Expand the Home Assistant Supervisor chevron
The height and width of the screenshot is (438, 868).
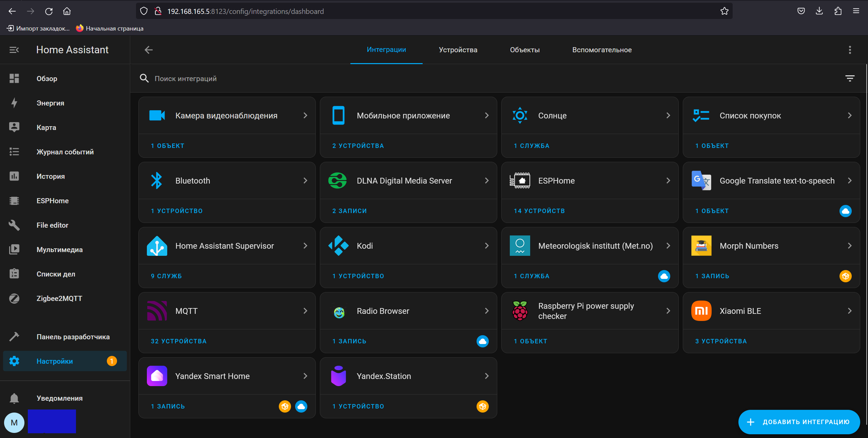coord(305,246)
